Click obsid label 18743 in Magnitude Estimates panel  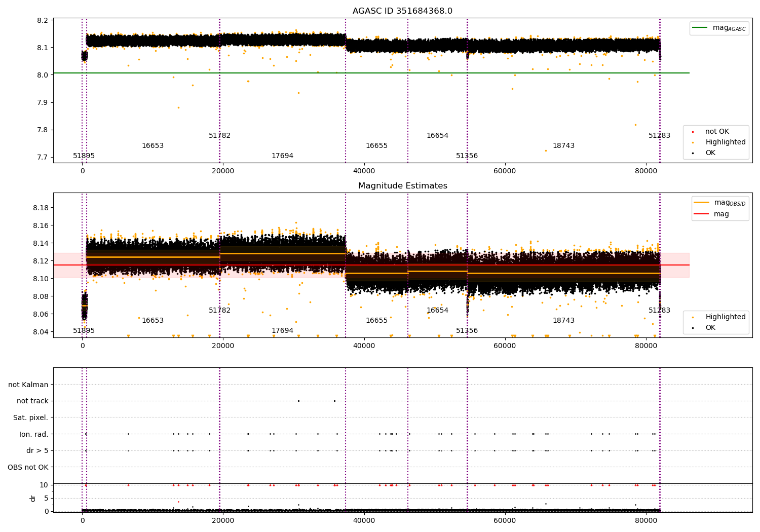click(x=563, y=321)
